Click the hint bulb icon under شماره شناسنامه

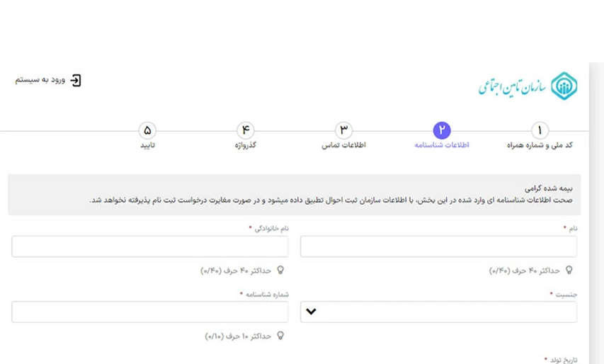[280, 336]
